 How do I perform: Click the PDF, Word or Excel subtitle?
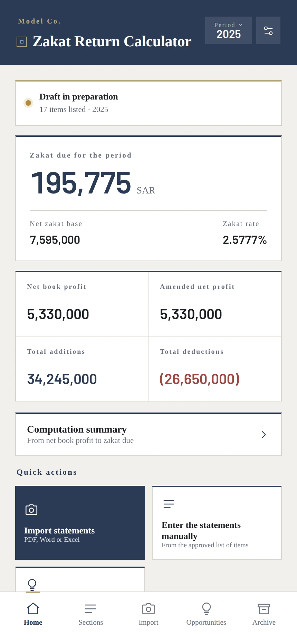[x=52, y=540]
